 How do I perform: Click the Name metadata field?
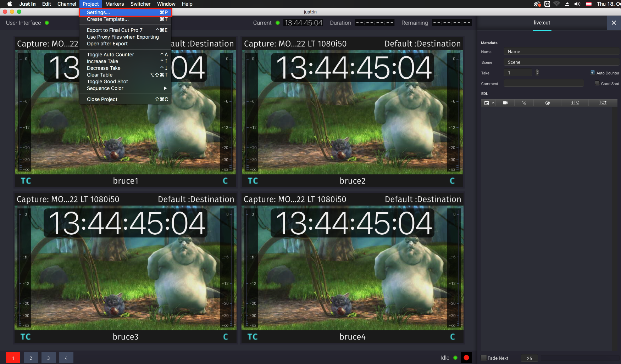pyautogui.click(x=561, y=52)
